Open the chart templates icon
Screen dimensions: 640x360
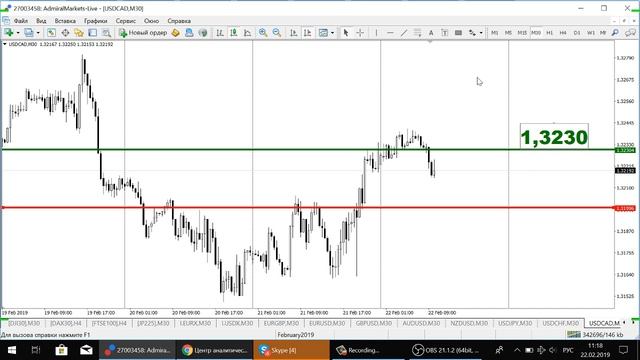click(x=323, y=33)
